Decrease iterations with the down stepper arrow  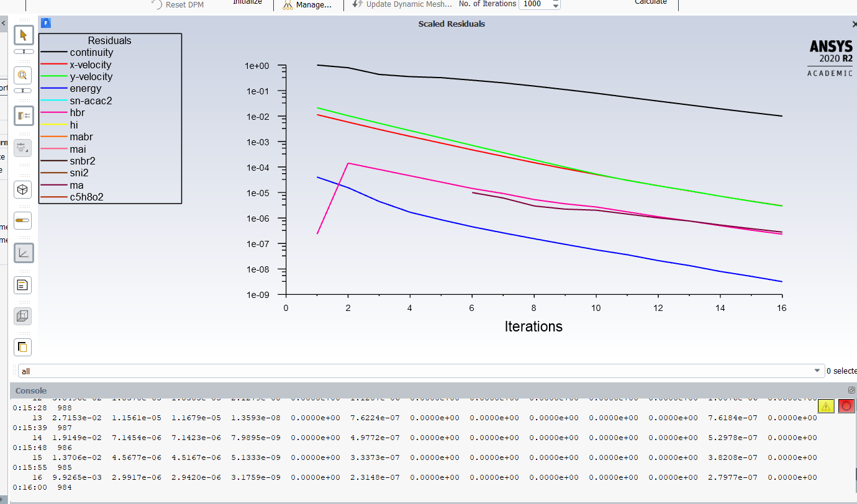556,6
